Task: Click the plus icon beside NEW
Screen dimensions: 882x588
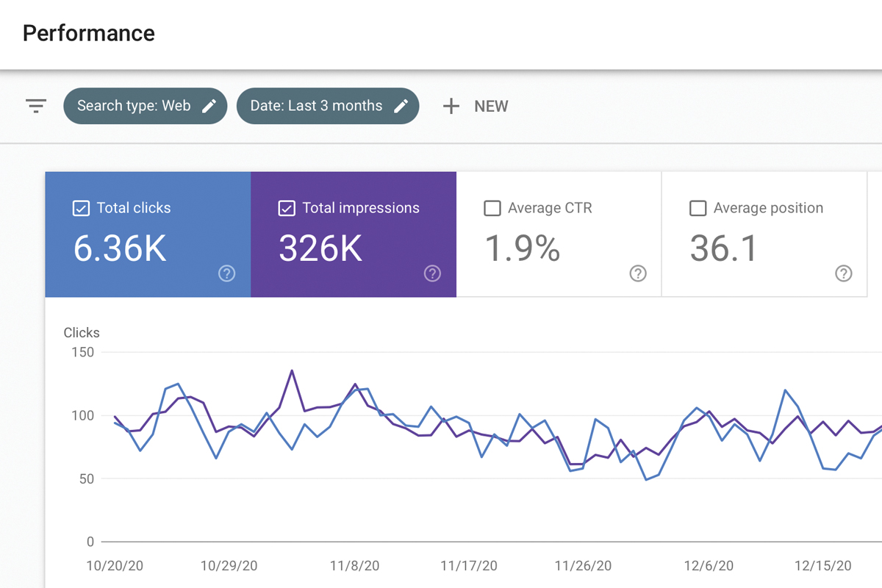Action: pos(451,106)
